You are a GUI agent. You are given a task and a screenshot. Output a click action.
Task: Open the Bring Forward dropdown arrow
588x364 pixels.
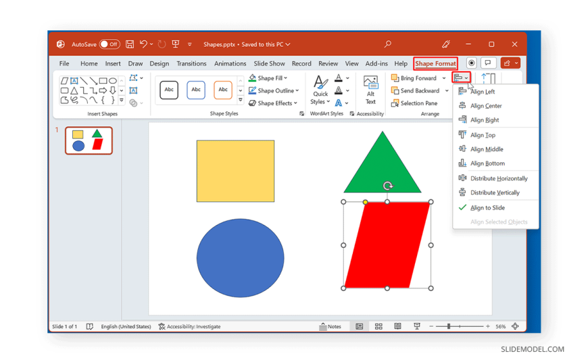(x=444, y=78)
